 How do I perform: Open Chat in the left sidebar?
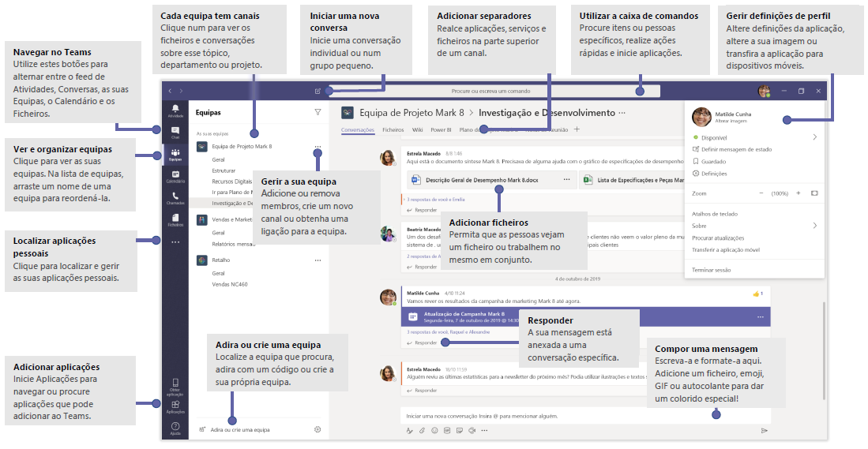[175, 133]
